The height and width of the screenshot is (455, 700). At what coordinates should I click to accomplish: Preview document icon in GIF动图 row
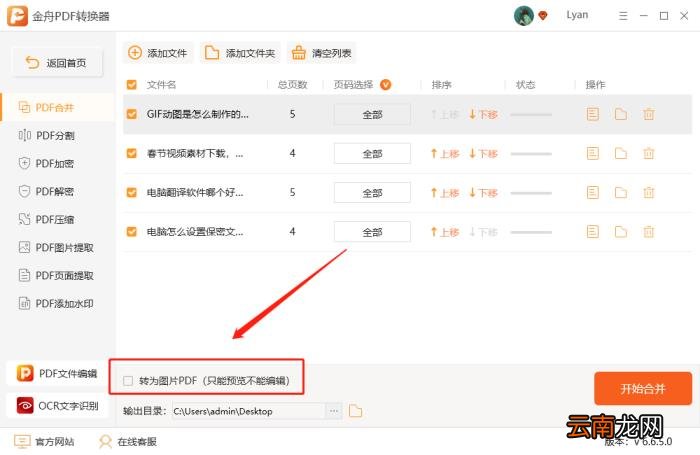click(x=592, y=114)
